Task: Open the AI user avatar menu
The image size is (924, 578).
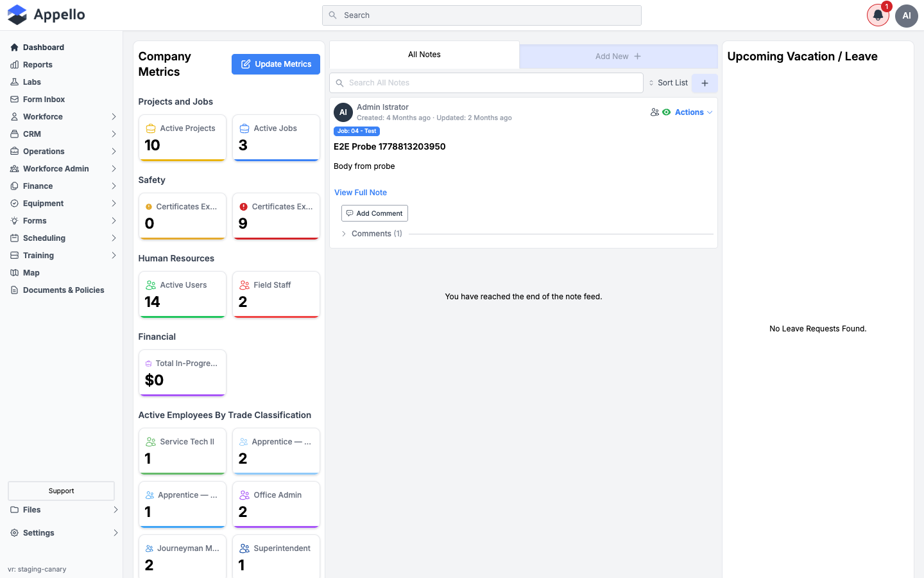Action: (907, 15)
